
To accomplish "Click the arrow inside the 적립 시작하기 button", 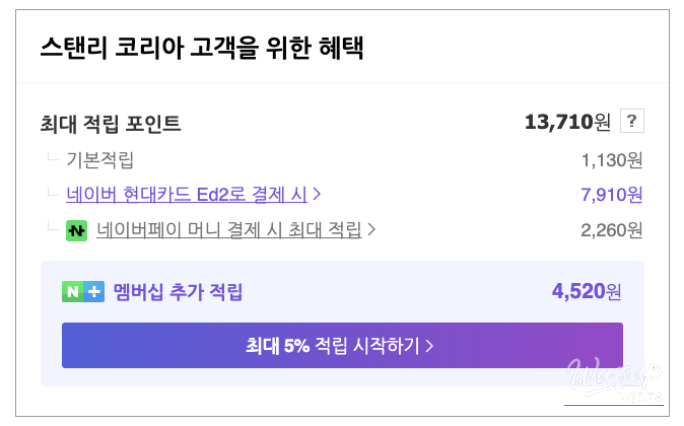I will tap(430, 346).
